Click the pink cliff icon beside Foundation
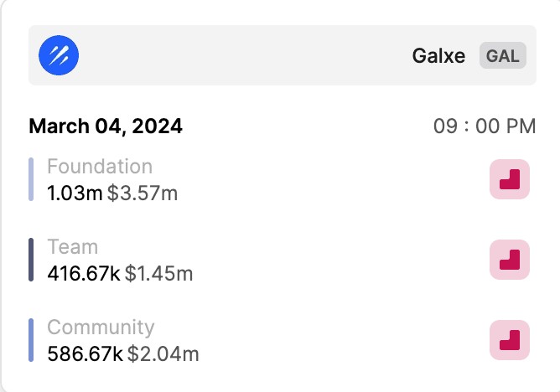 pos(510,179)
